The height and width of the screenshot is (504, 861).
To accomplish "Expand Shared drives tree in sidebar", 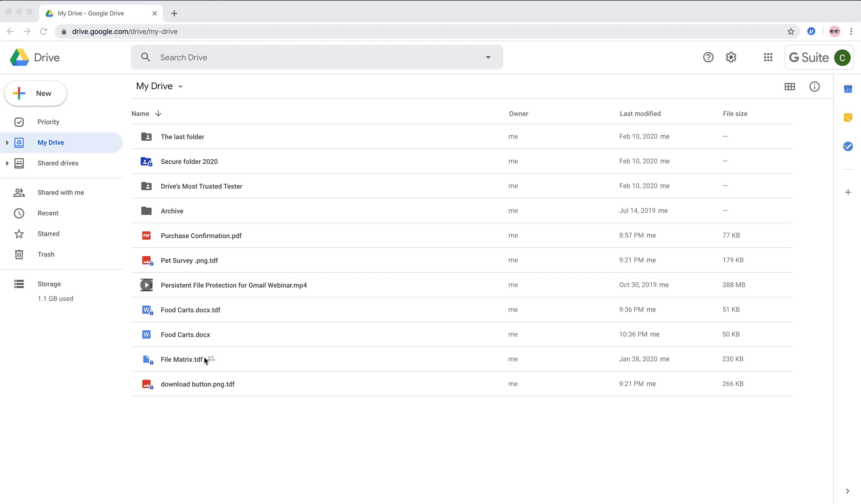I will pos(7,163).
